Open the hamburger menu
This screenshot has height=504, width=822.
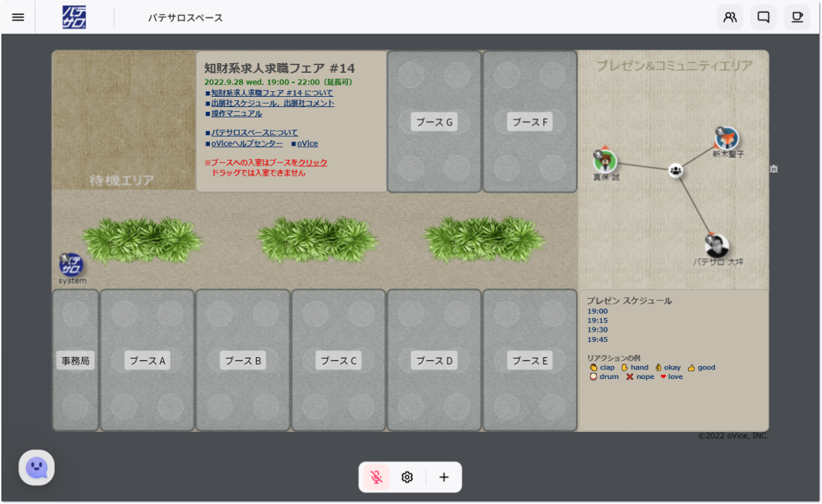click(18, 17)
